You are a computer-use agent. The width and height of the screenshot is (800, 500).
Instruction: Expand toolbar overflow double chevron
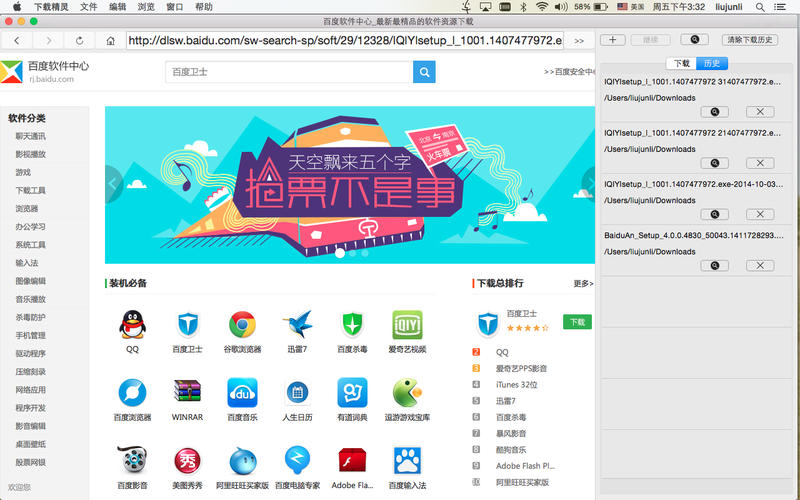click(x=579, y=41)
